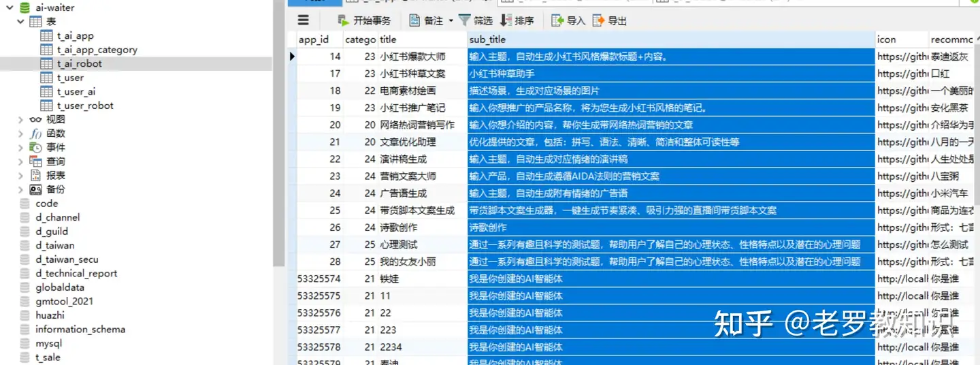
Task: Click the title column header
Action: [422, 39]
